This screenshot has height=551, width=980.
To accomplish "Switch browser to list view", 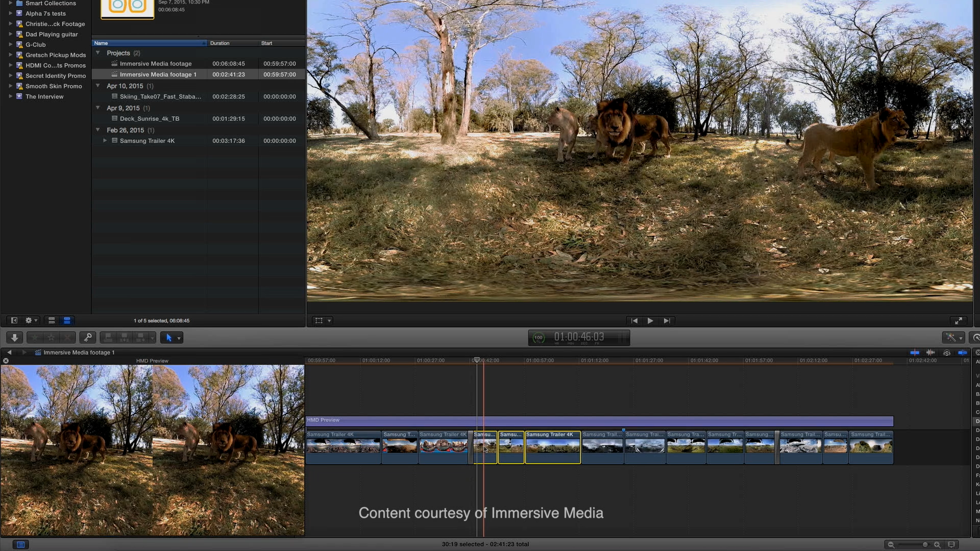I will [67, 320].
